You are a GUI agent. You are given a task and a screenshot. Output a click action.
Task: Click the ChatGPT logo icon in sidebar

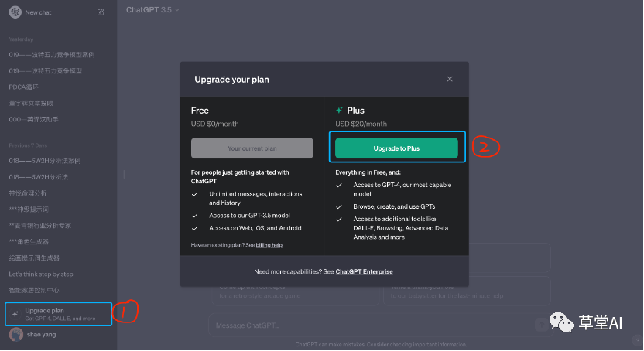click(14, 12)
